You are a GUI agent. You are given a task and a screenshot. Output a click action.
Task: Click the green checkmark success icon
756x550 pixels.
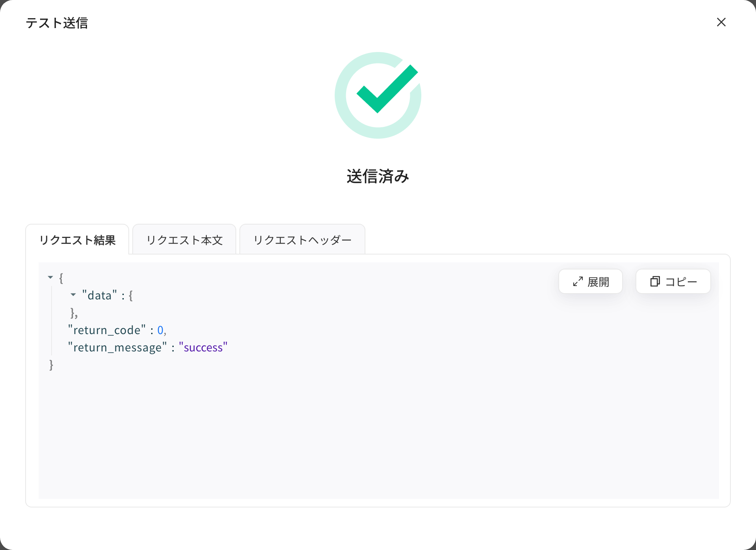(378, 95)
